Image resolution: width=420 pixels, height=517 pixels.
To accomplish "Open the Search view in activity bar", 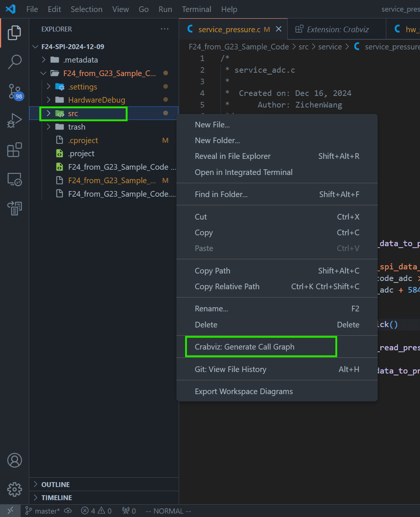I will pyautogui.click(x=15, y=62).
